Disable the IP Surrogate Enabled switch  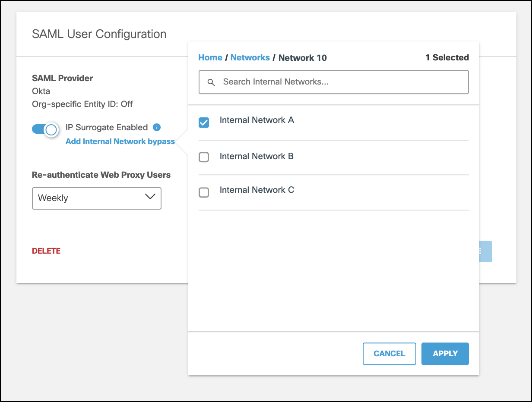45,129
